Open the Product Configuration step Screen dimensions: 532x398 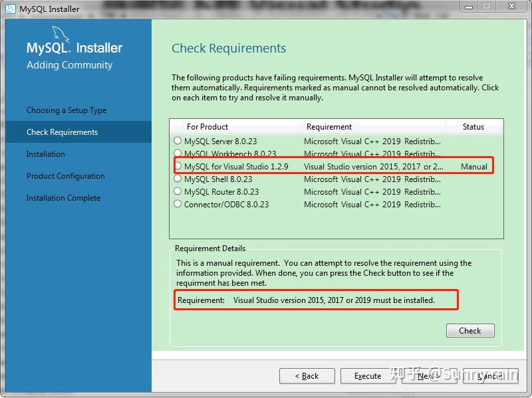[x=65, y=176]
